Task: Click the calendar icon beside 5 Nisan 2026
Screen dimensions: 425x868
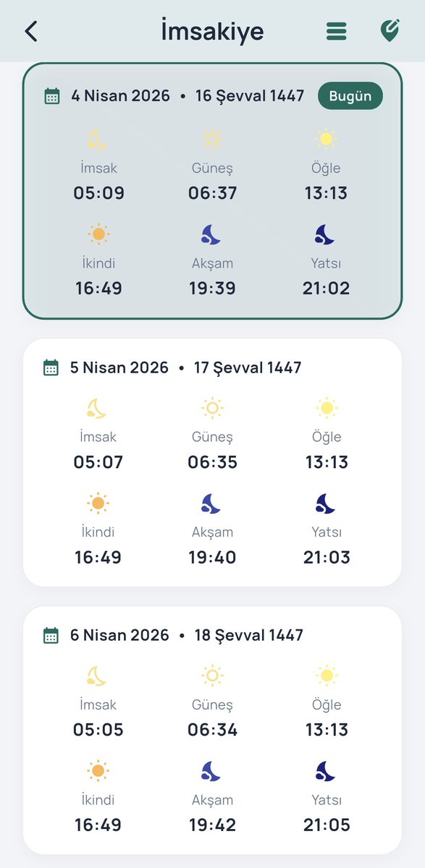Action: coord(51,367)
